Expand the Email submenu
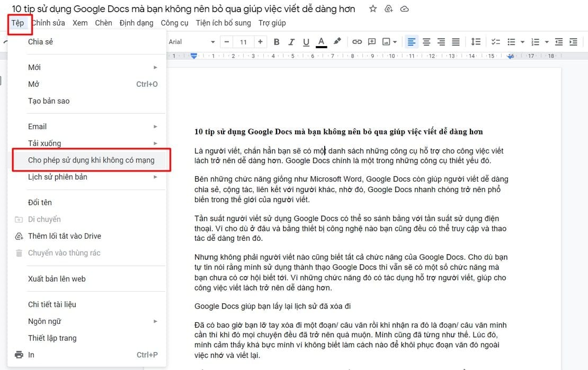Image resolution: width=588 pixels, height=370 pixels. pos(87,127)
